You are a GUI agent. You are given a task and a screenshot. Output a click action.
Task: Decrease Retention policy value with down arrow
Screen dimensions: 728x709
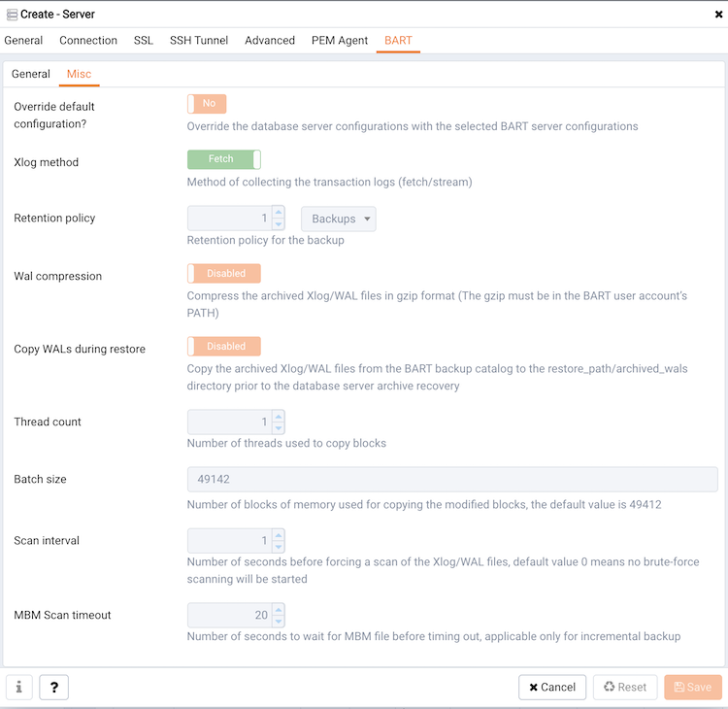pyautogui.click(x=279, y=224)
